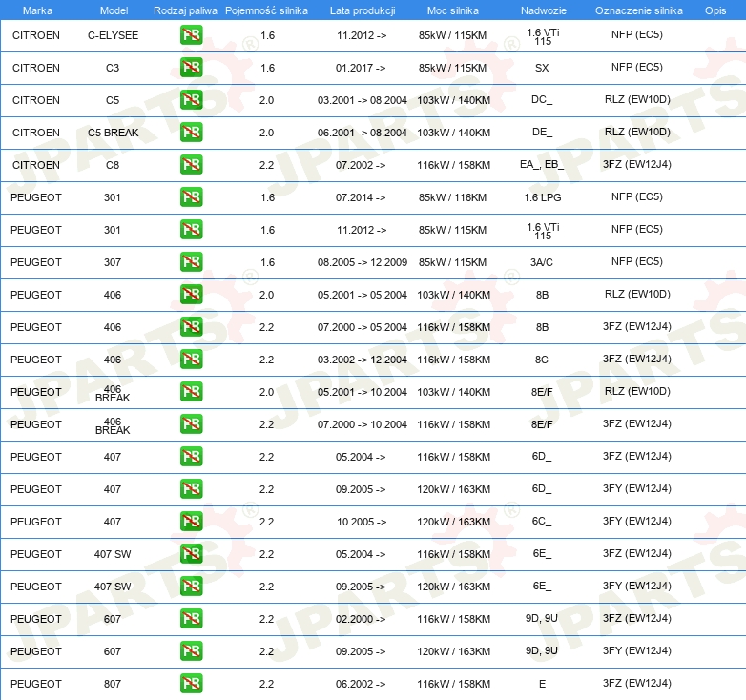The image size is (746, 700).
Task: Click the SX body cell
Action: tap(542, 68)
